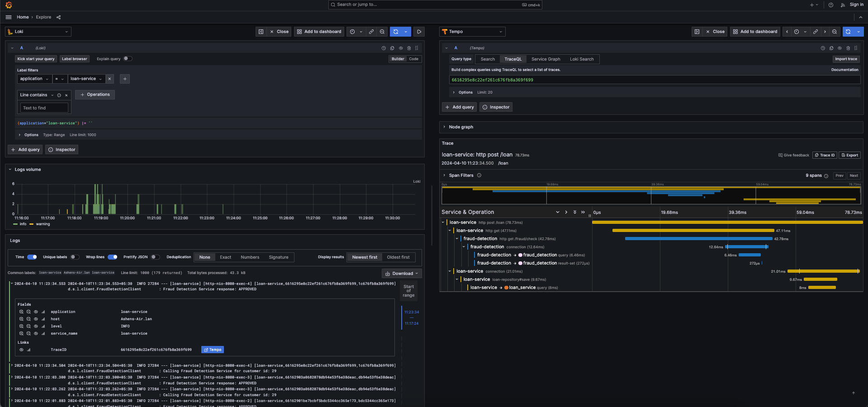Viewport: 868px width, 407px height.
Task: Click the trace minimap timeline overview
Action: pos(651,195)
